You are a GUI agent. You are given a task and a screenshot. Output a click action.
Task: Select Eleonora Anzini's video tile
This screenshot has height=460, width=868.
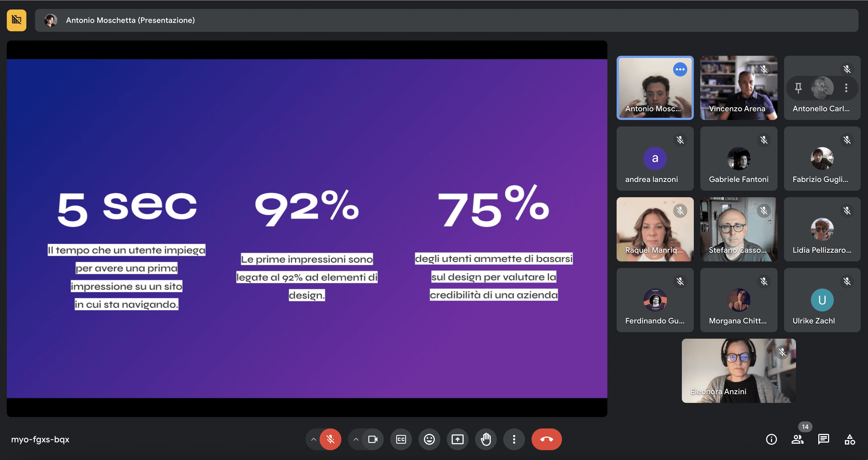738,370
